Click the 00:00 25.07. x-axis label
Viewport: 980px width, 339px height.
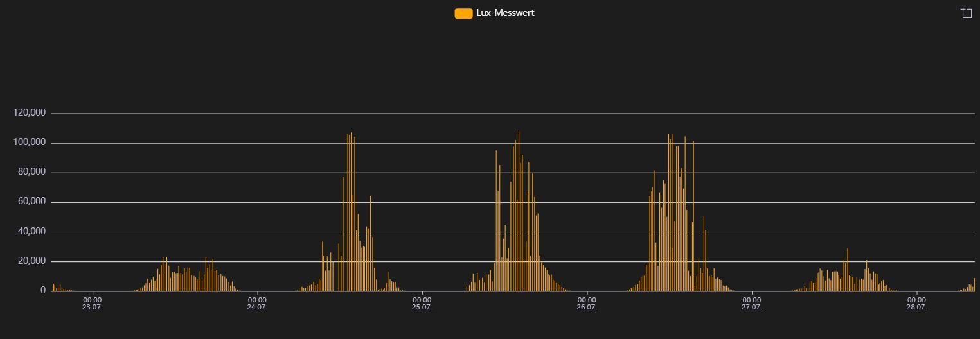coord(422,303)
